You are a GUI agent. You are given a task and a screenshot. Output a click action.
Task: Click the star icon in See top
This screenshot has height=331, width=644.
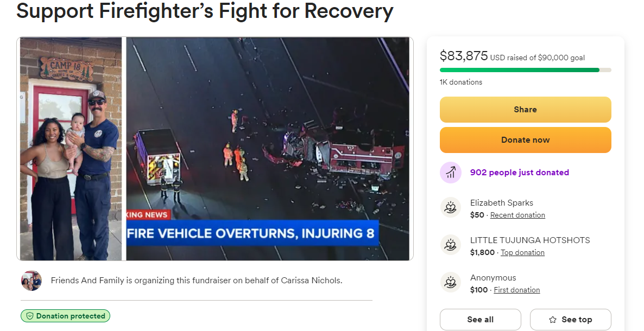point(553,320)
